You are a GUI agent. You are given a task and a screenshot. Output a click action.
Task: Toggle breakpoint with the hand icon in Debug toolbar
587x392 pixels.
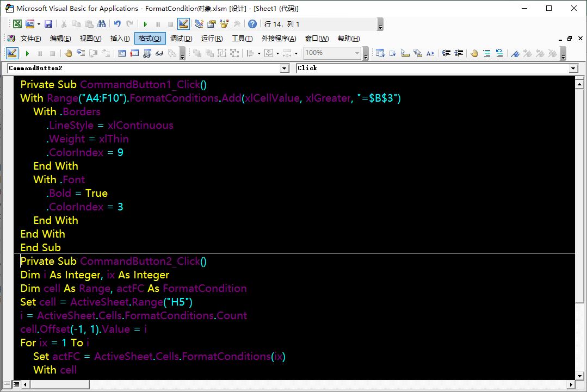(68, 53)
